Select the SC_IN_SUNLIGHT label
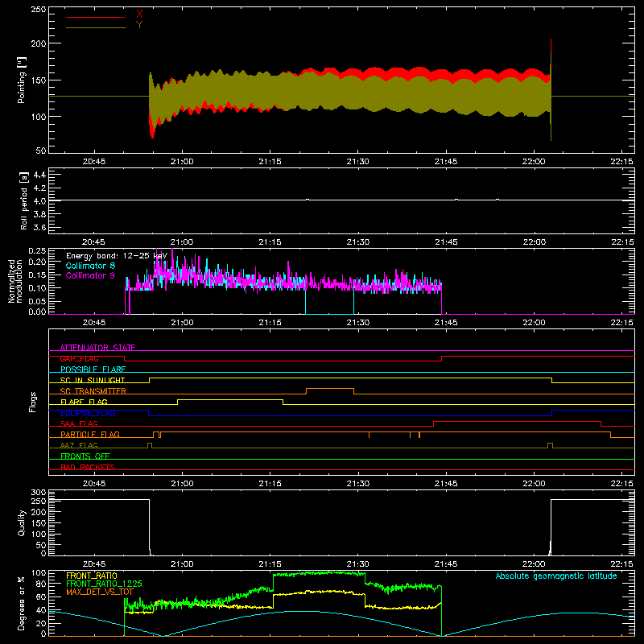644x644 pixels. (93, 380)
